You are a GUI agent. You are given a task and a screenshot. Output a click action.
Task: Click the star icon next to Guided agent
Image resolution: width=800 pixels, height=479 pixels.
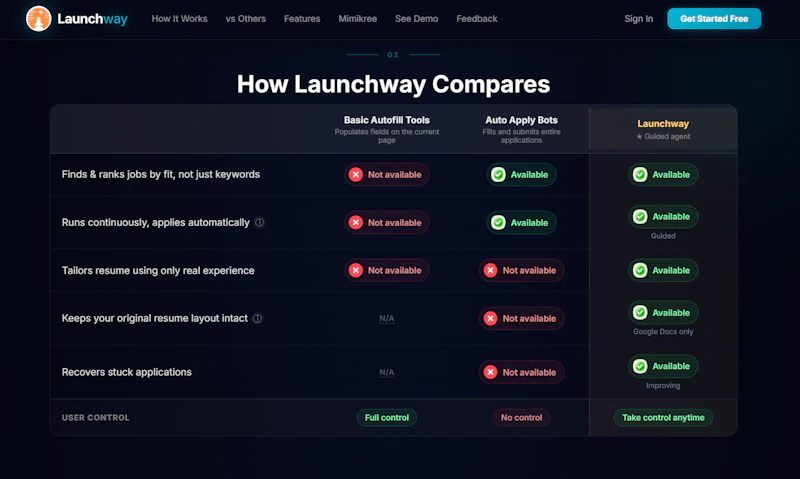[639, 137]
